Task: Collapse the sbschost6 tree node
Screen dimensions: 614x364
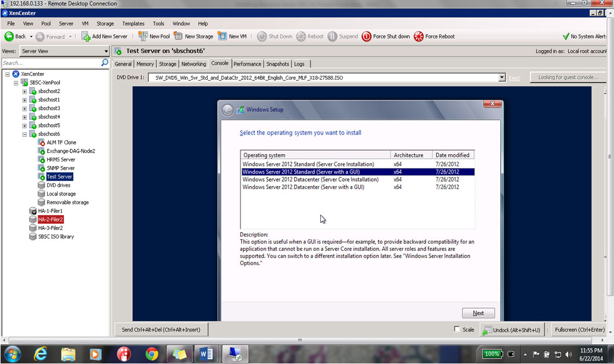Action: pos(24,135)
